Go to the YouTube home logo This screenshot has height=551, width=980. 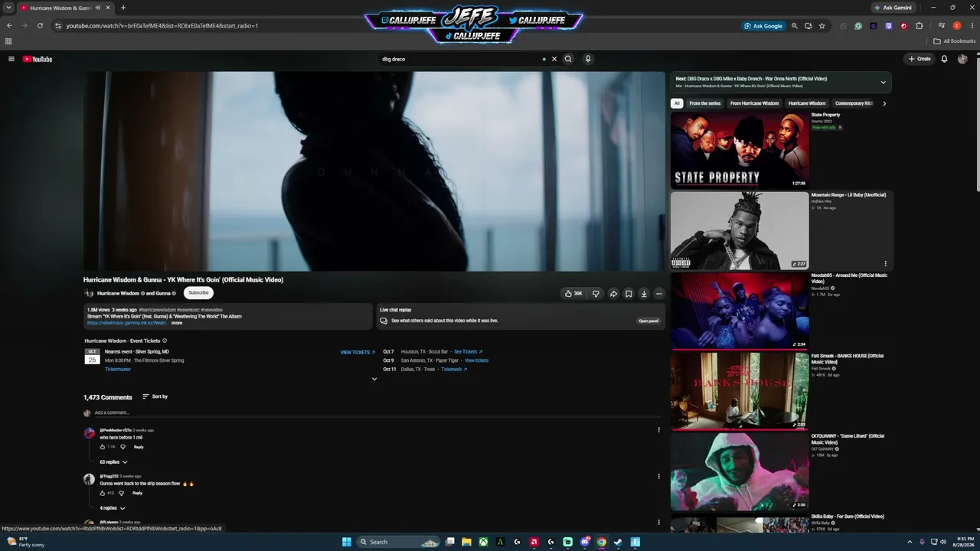pos(38,59)
